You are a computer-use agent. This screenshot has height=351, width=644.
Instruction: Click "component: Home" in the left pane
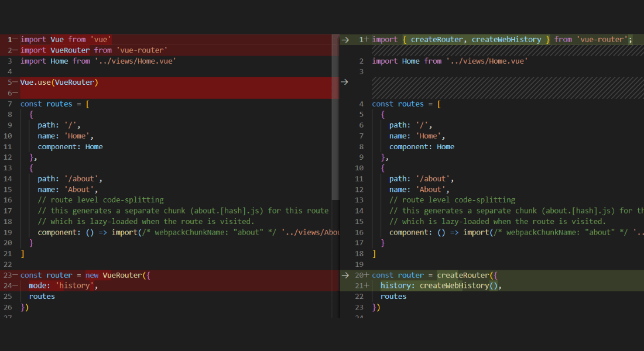tap(70, 147)
